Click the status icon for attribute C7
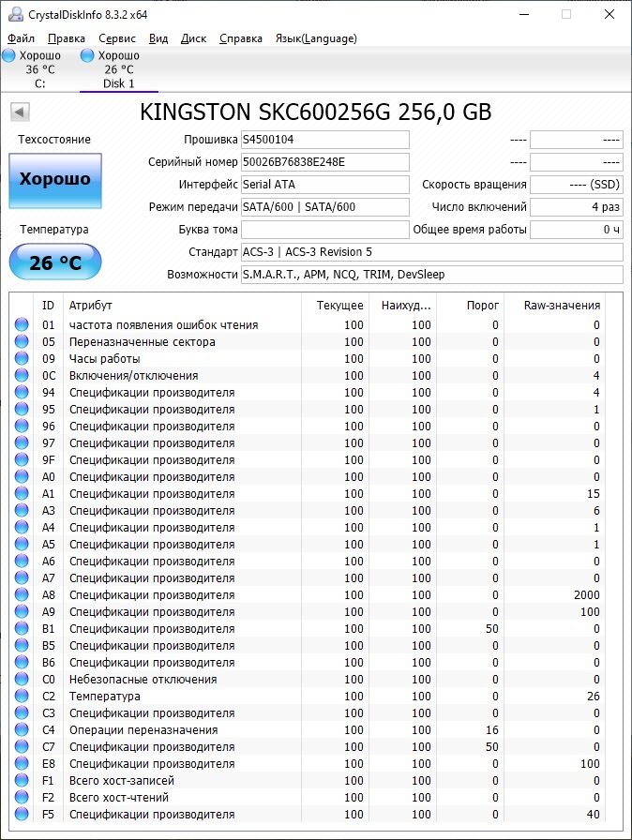Screen dimensions: 632x840 pos(22,746)
